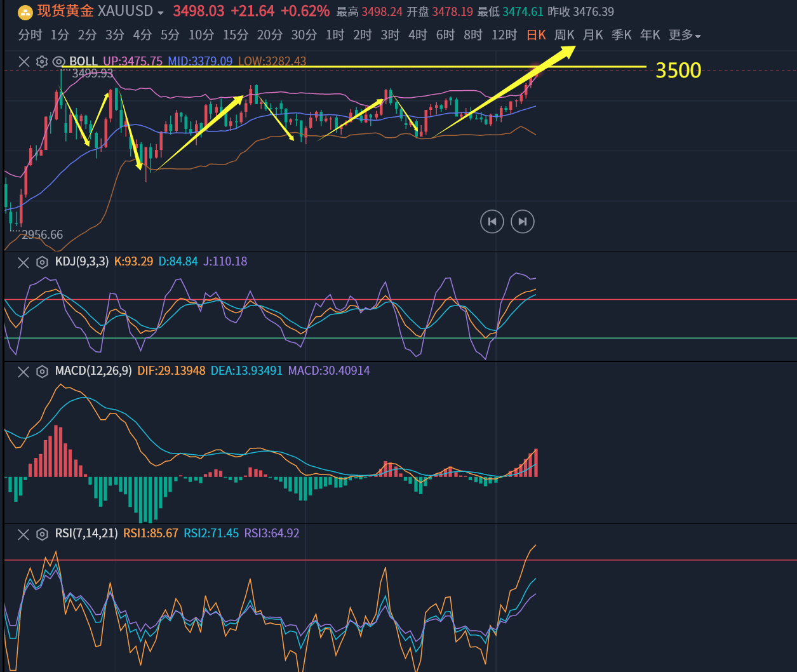This screenshot has height=672, width=797.
Task: Click the +0.62% change percentage
Action: point(305,11)
